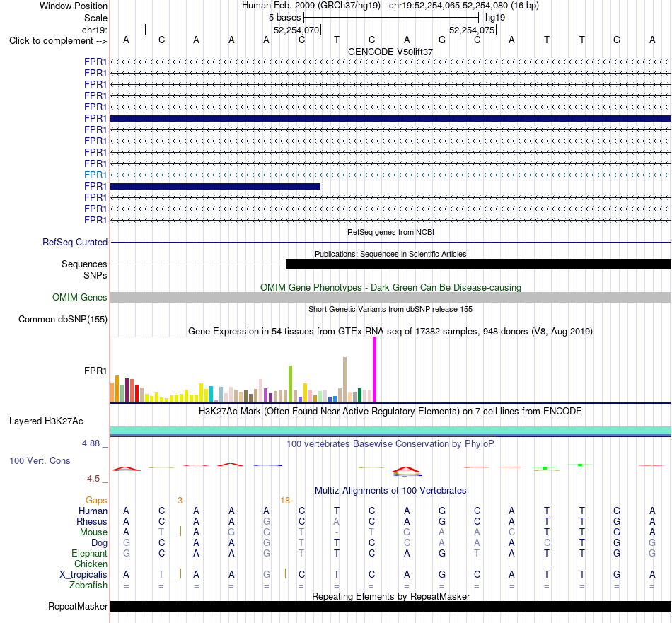Click the 52,254,070 coordinate label
Screen dimensions: 672x623
[x=296, y=30]
